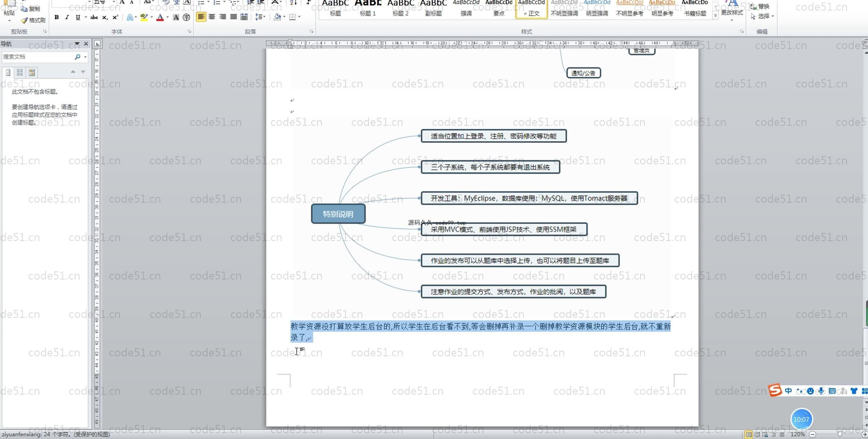
Task: Apply the 要点 style
Action: 499,9
